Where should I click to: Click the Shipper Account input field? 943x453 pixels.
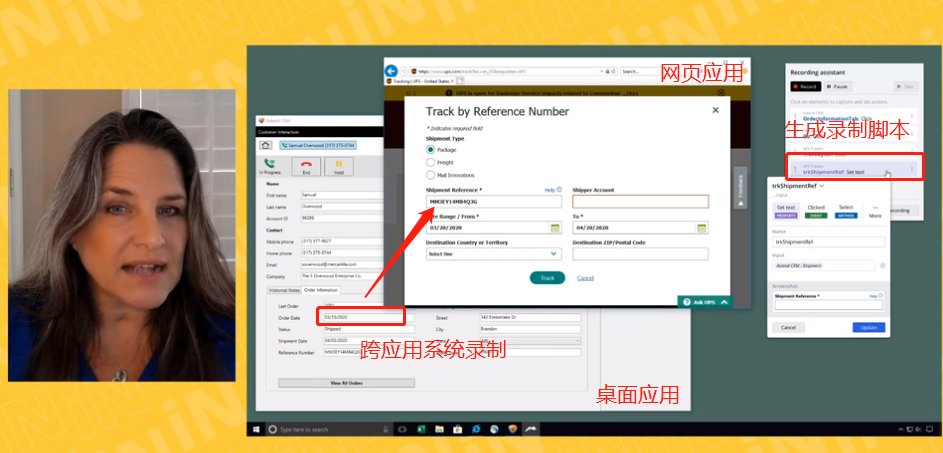[x=640, y=202]
